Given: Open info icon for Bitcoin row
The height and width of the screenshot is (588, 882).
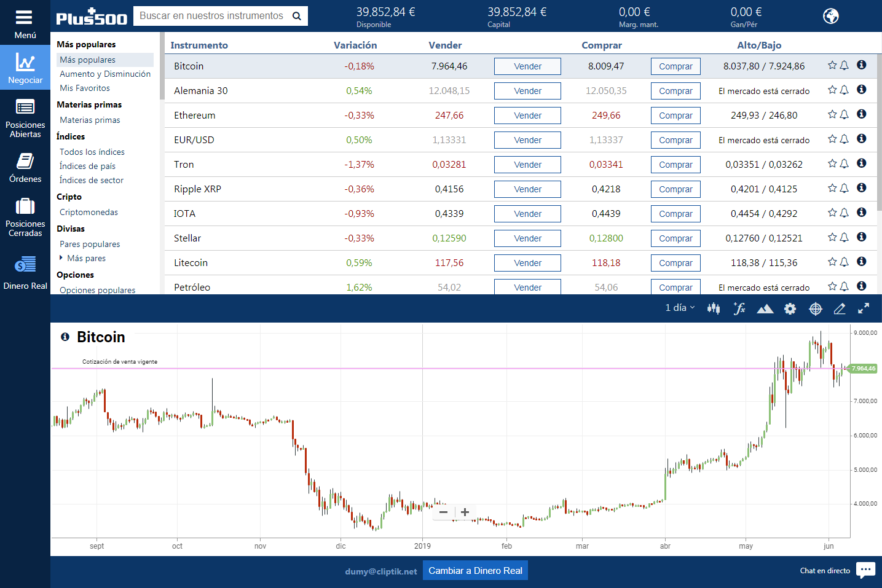Looking at the screenshot, I should click(x=862, y=65).
